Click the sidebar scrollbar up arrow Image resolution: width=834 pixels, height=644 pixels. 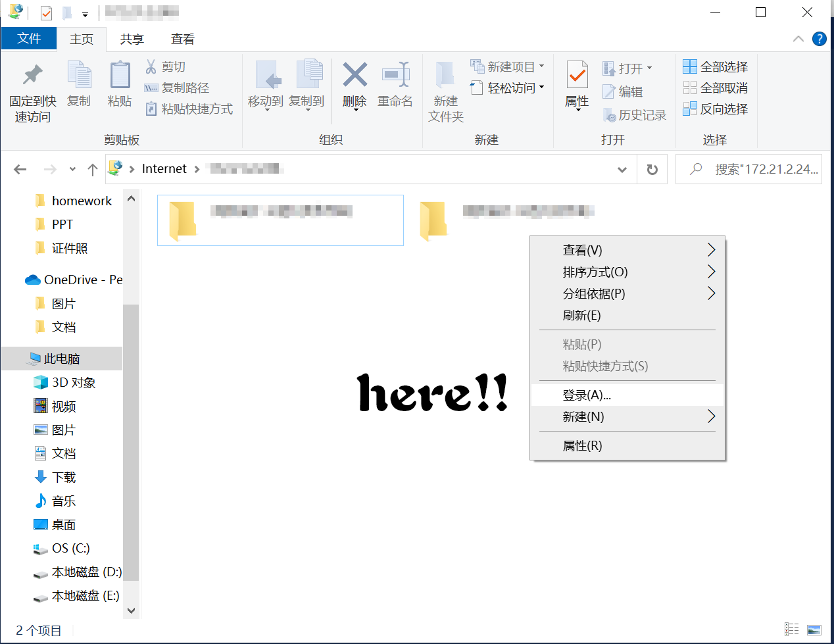131,198
